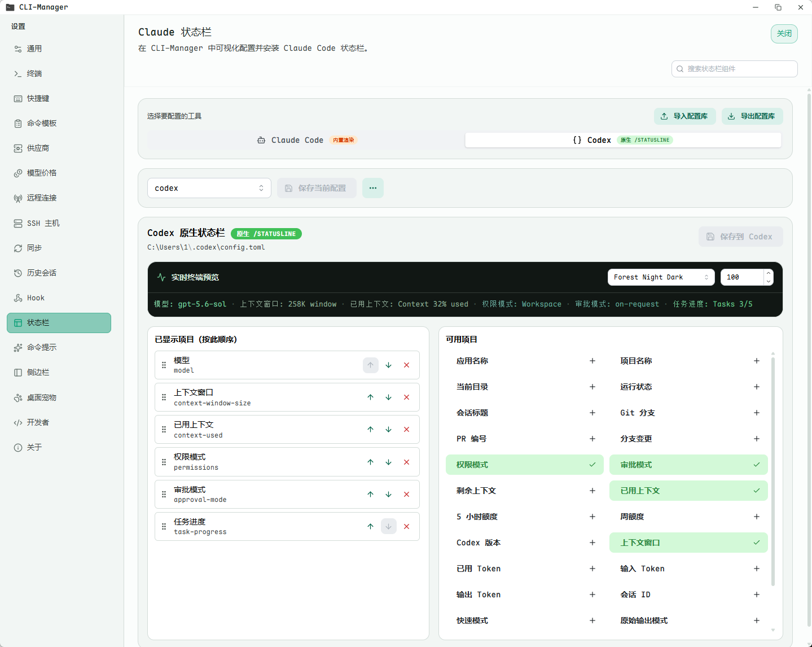
Task: Open SSH 主机 settings section
Action: (59, 223)
